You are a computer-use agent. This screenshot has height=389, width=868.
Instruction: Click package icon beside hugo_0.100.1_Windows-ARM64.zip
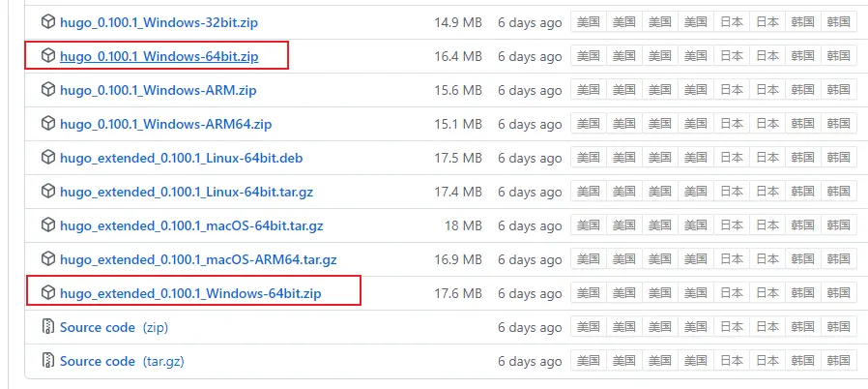pos(48,124)
